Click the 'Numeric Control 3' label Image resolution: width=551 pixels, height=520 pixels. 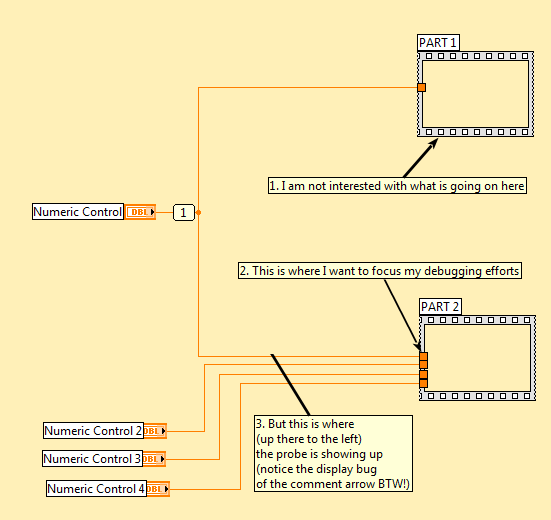click(x=92, y=459)
